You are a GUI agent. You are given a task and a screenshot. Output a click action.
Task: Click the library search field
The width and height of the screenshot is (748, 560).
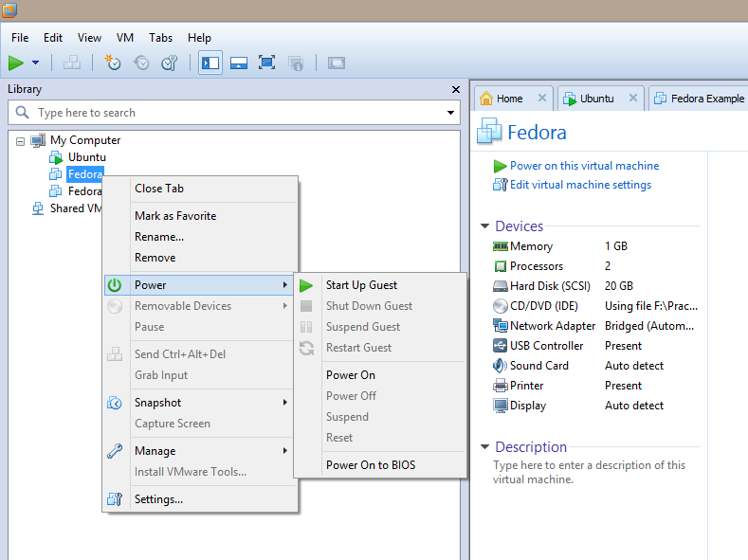click(234, 113)
